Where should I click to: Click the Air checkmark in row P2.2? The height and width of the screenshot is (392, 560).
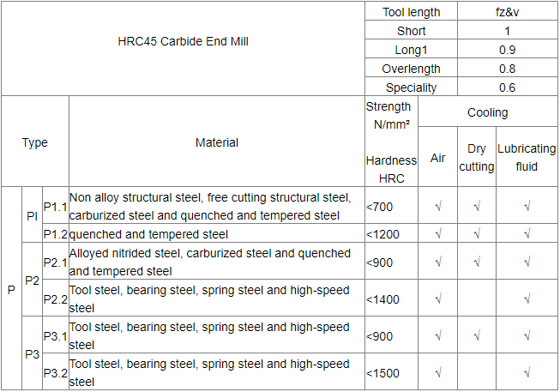[x=437, y=299]
